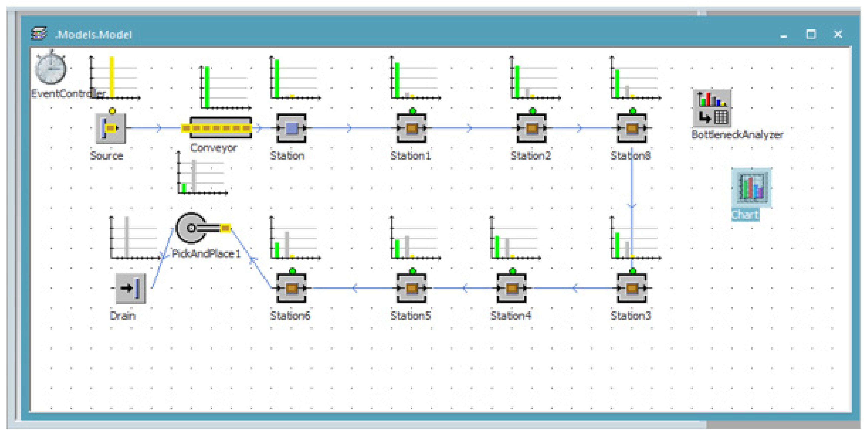Viewport: 868px width, 438px height.
Task: Click the .Models.Model title bar icon
Action: coord(39,34)
